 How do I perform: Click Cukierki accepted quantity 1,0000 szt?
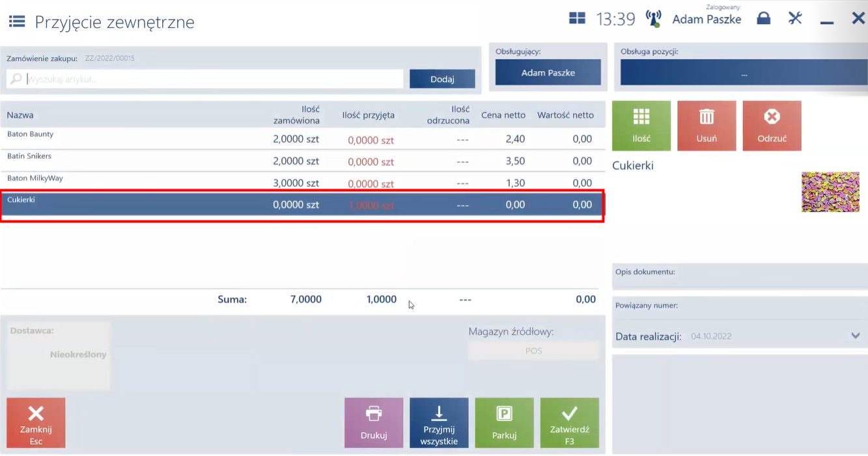371,206
